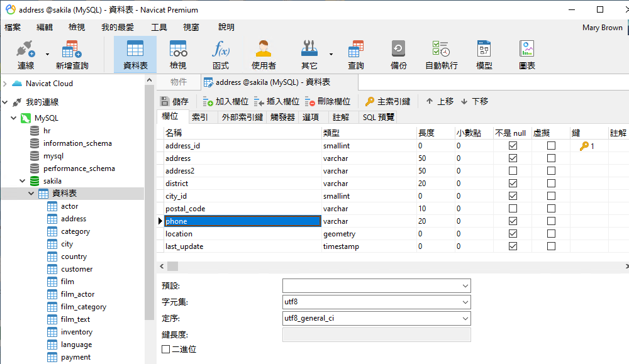This screenshot has height=364, width=629.
Task: Toggle 不是 null checkbox for address2 row
Action: click(513, 171)
